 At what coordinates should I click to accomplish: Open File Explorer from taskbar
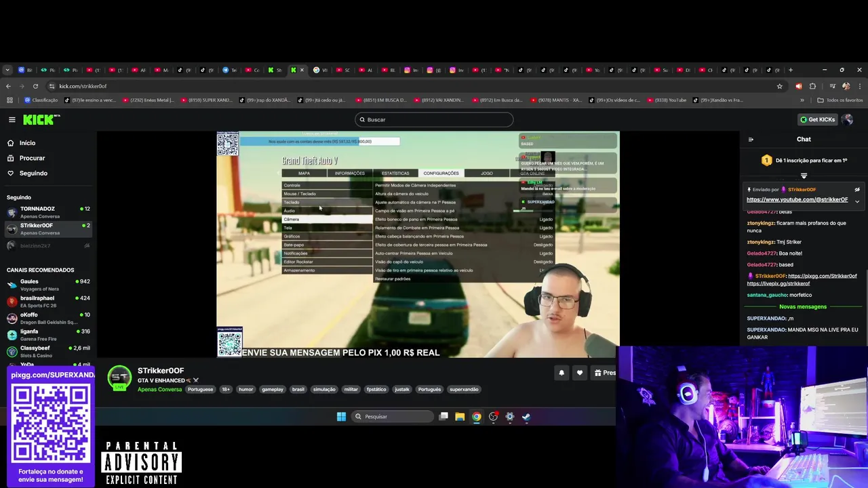tap(460, 417)
